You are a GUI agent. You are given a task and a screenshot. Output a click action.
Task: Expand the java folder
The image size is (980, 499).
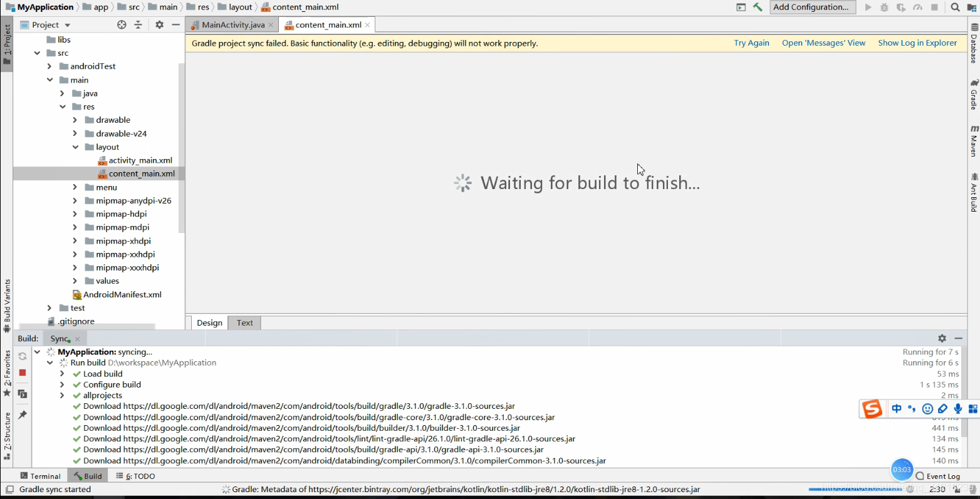tap(62, 93)
